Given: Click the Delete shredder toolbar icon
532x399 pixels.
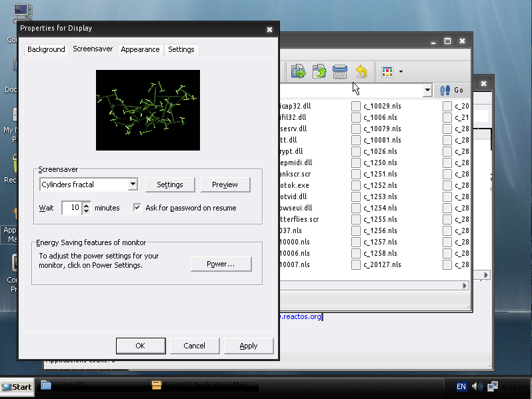Looking at the screenshot, I should pos(340,71).
